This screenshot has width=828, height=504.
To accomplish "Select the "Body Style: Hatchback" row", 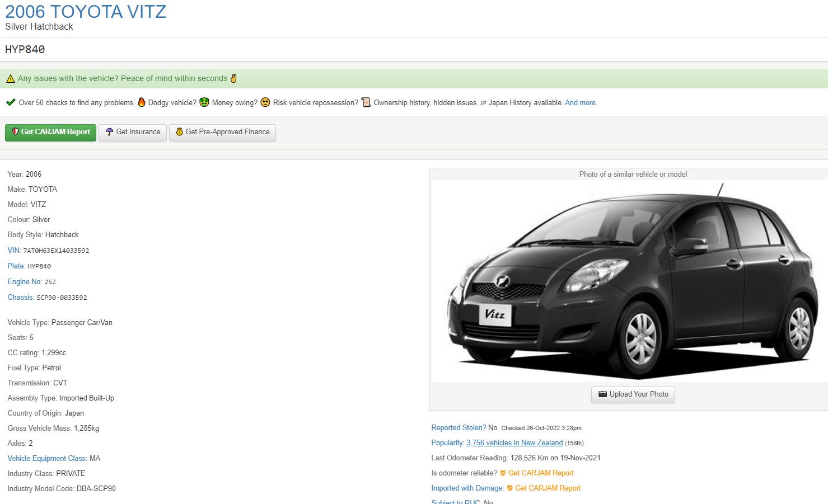I will 43,234.
